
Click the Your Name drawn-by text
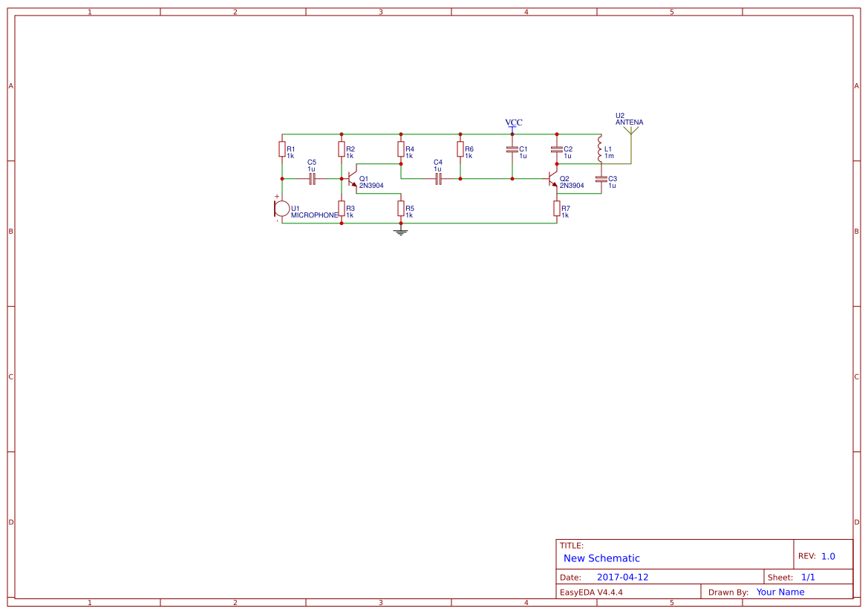point(780,592)
